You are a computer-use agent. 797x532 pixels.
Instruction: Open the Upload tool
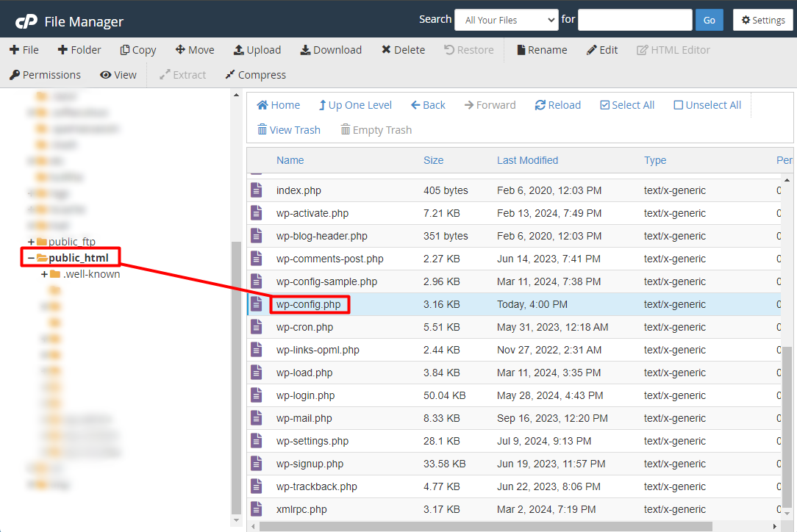tap(257, 50)
